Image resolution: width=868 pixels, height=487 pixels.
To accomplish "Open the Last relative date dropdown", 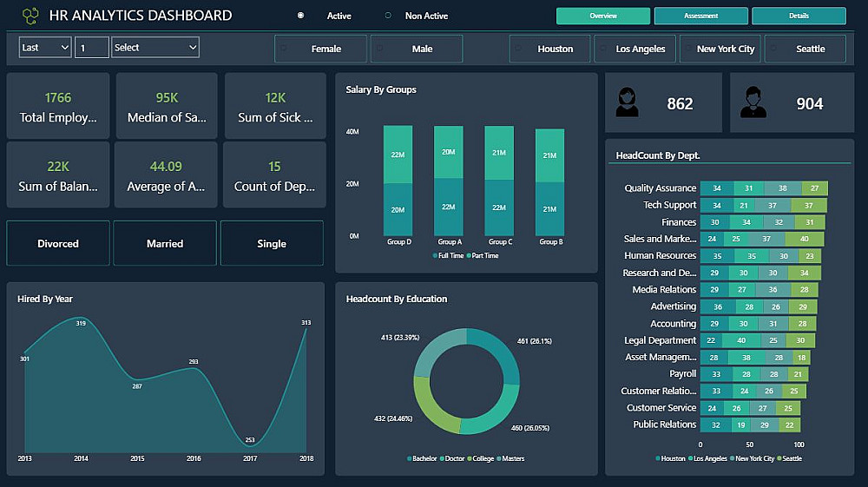I will click(45, 48).
